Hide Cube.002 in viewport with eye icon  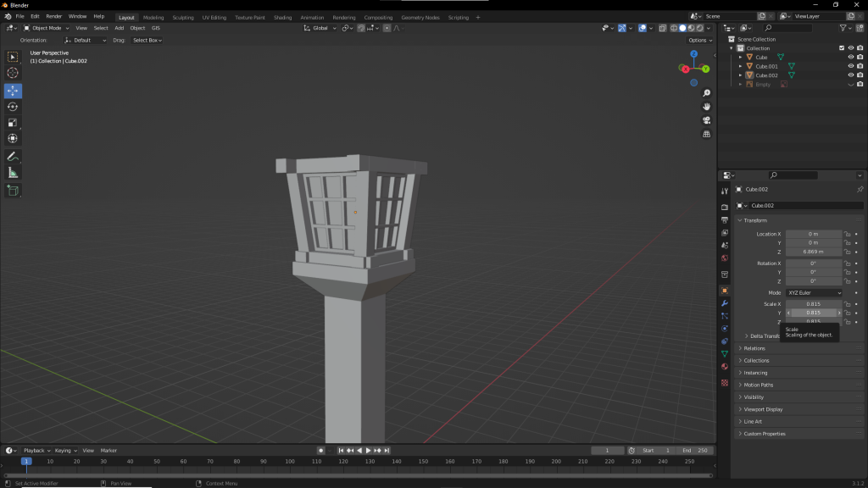coord(850,75)
